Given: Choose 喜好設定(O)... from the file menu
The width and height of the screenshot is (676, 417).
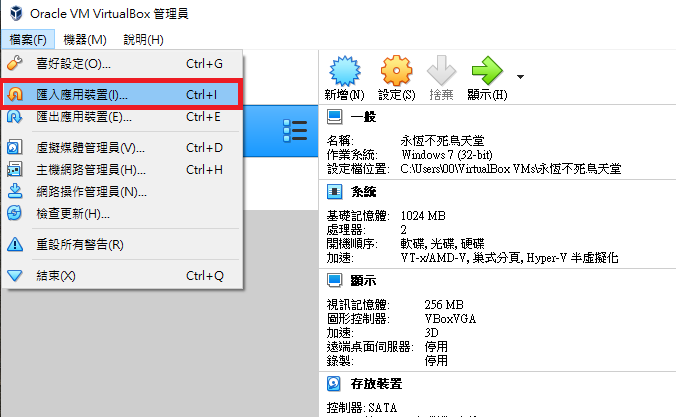Looking at the screenshot, I should click(x=122, y=64).
